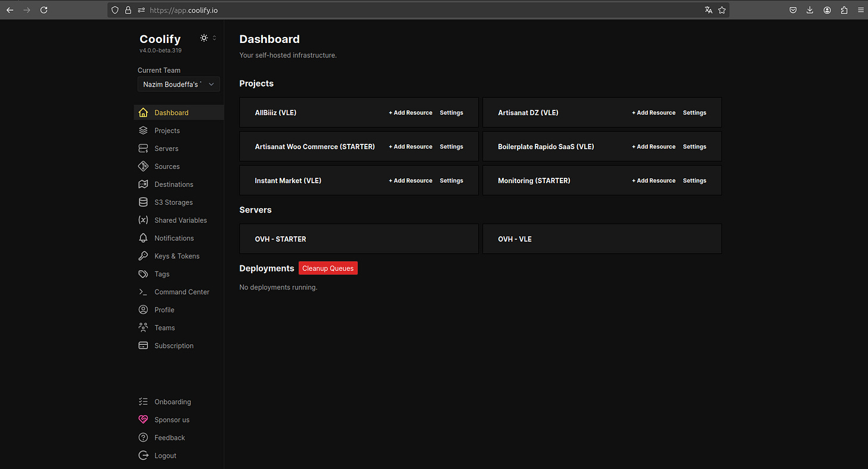This screenshot has width=868, height=469.
Task: Open the AllBiiiz (VLE) project title
Action: click(275, 113)
